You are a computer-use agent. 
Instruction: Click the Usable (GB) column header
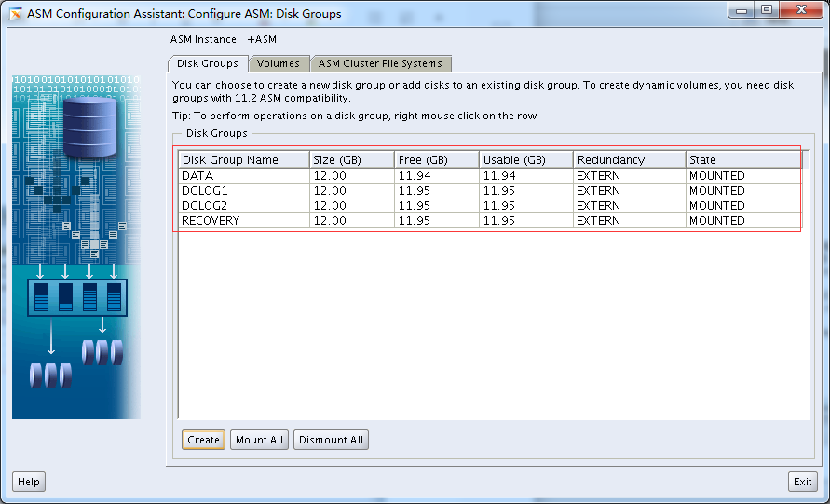[x=526, y=160]
